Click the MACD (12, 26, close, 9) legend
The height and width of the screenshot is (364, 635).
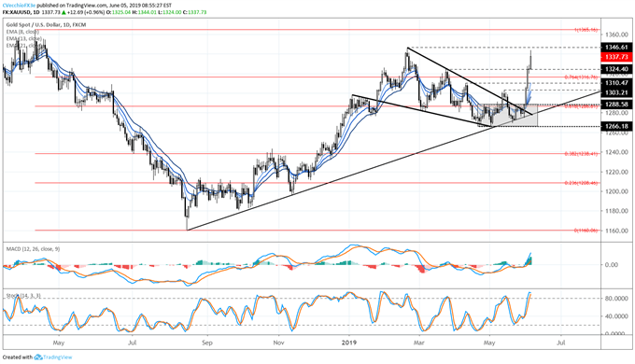33,249
